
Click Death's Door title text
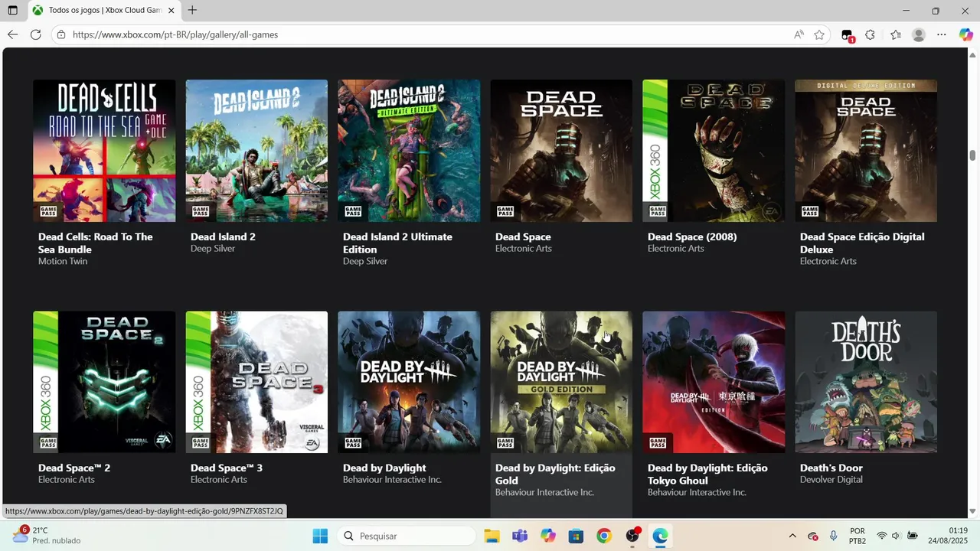[x=831, y=468]
